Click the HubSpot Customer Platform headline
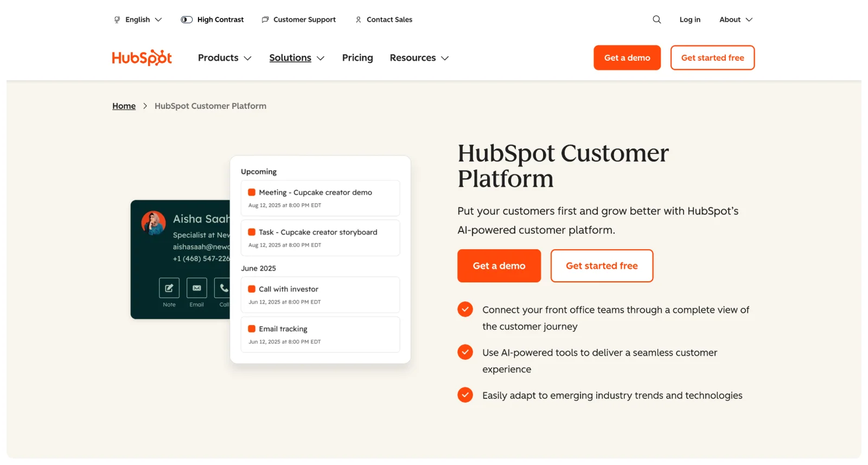The image size is (868, 465). pos(563,166)
